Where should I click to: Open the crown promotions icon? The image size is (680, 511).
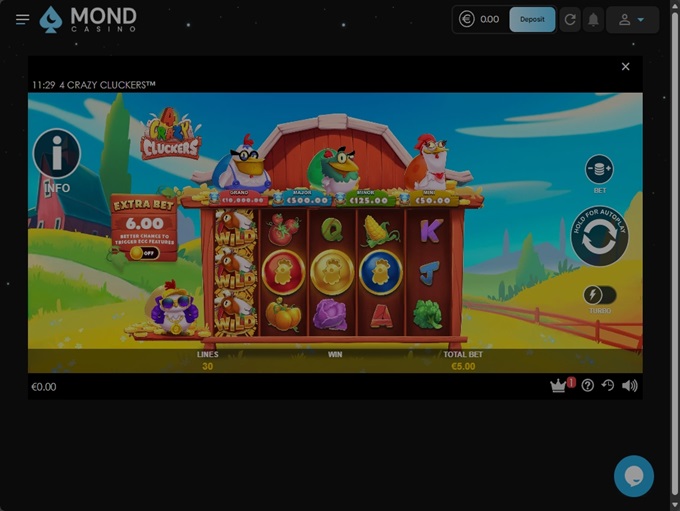[559, 386]
